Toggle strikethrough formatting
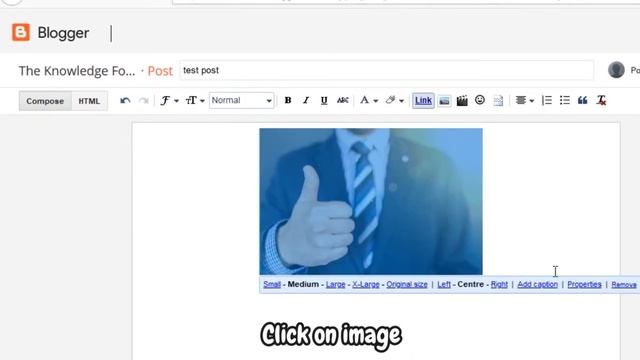The width and height of the screenshot is (640, 360). [x=342, y=100]
